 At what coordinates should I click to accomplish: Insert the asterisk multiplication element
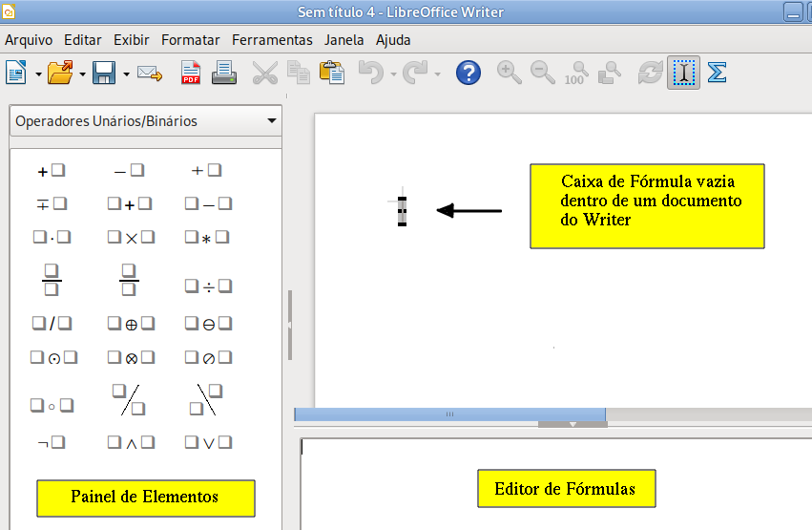click(x=207, y=237)
